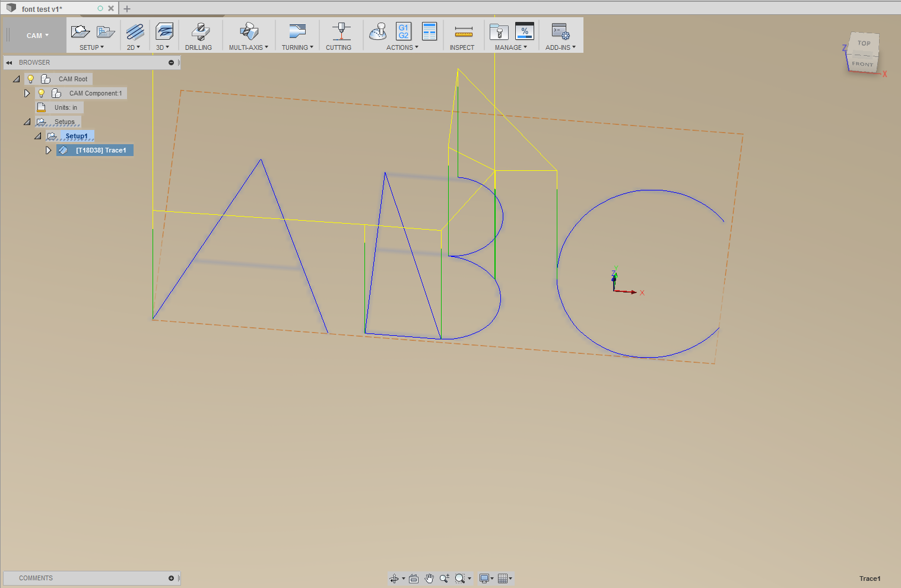Activate the Orbit navigation tool
Viewport: 901px width, 588px height.
coord(394,579)
